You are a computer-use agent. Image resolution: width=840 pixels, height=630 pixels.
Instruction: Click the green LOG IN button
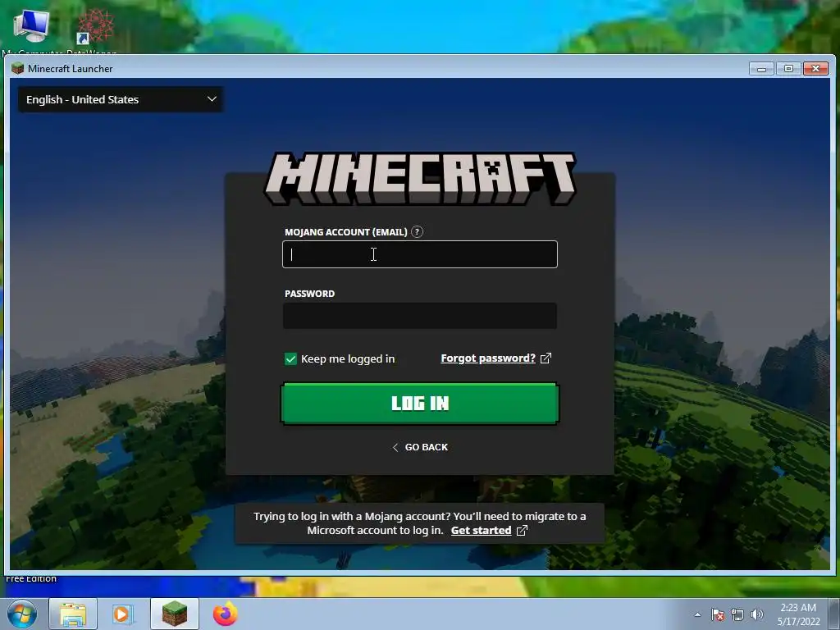pos(420,404)
